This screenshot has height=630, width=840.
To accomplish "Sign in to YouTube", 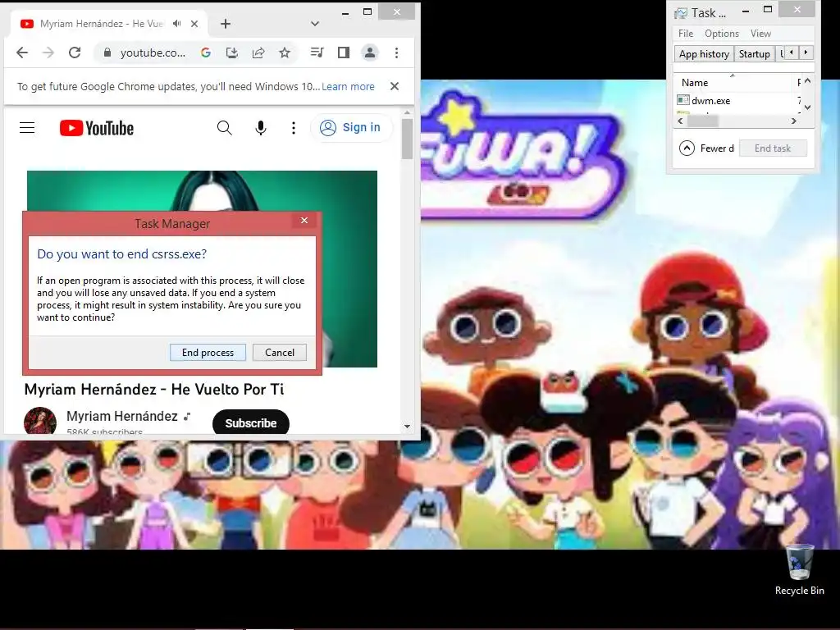I will tap(350, 127).
